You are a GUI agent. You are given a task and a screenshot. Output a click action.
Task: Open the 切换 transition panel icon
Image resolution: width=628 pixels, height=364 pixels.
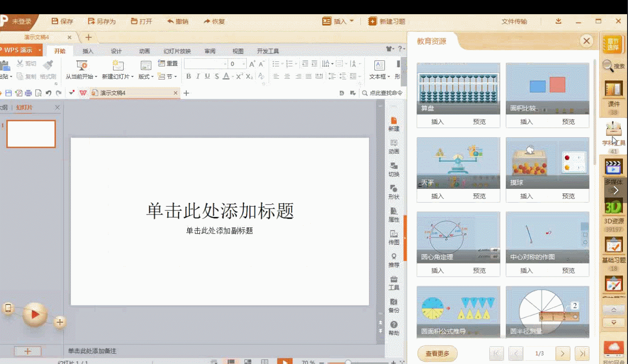(x=394, y=169)
